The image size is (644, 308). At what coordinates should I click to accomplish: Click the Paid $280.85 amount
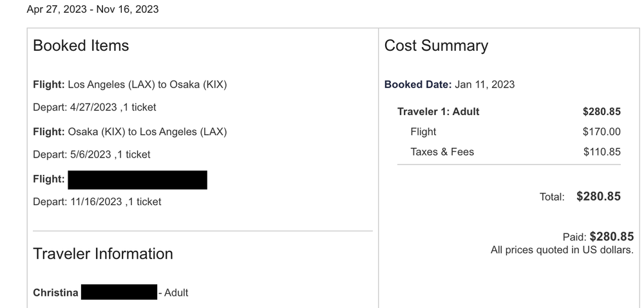tap(611, 237)
